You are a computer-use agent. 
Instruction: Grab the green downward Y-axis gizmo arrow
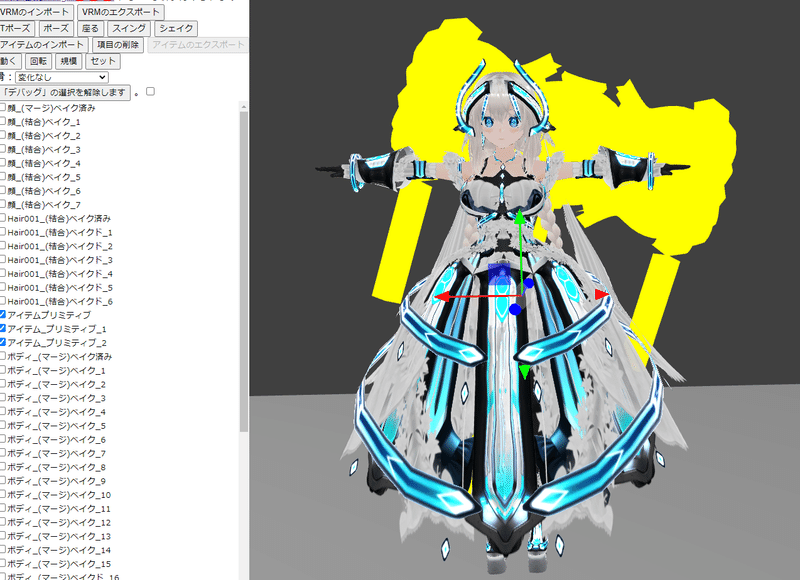pos(524,371)
